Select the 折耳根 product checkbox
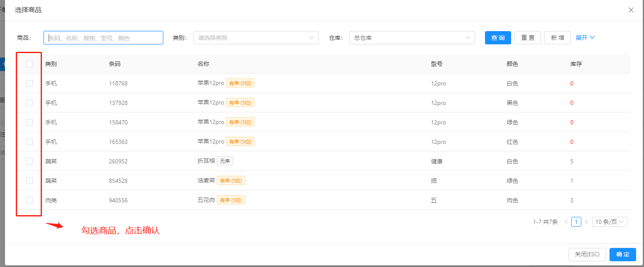This screenshot has width=644, height=267. tap(29, 161)
